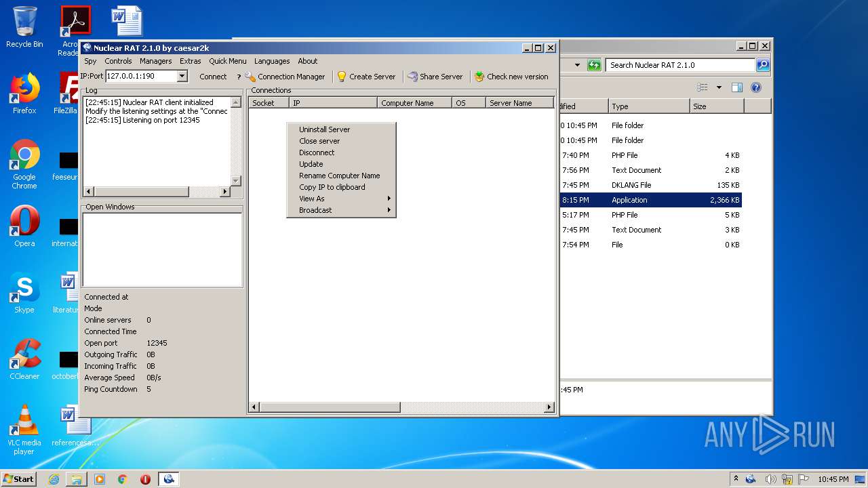Click Log panel scroll up arrow
Viewport: 868px width, 488px height.
coord(236,102)
